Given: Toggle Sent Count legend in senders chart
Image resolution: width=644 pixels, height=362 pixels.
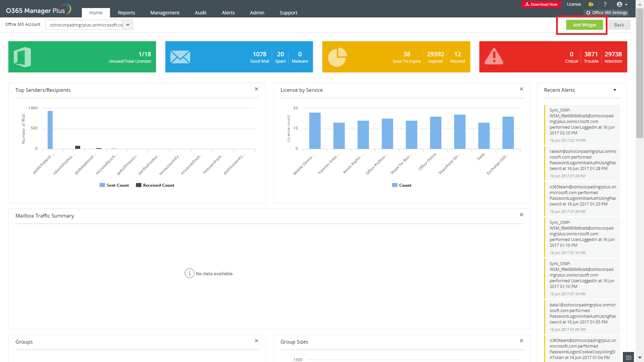Looking at the screenshot, I should [114, 185].
